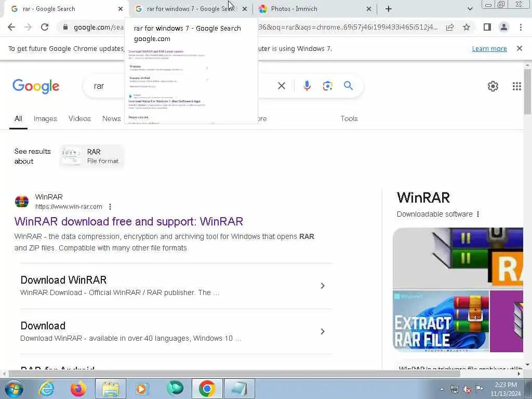
Task: Dismiss the Chrome update infobar
Action: point(520,48)
